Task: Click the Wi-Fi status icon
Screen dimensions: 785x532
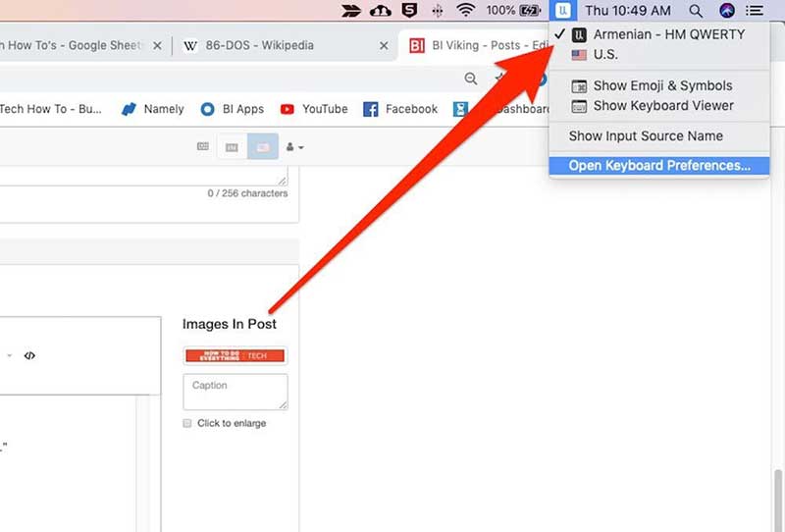Action: [465, 11]
